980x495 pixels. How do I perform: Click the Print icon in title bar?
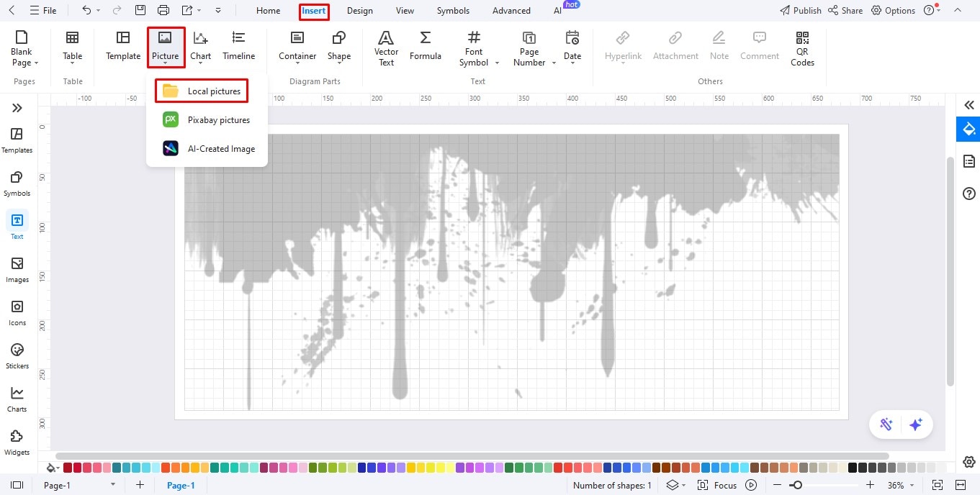pos(163,10)
